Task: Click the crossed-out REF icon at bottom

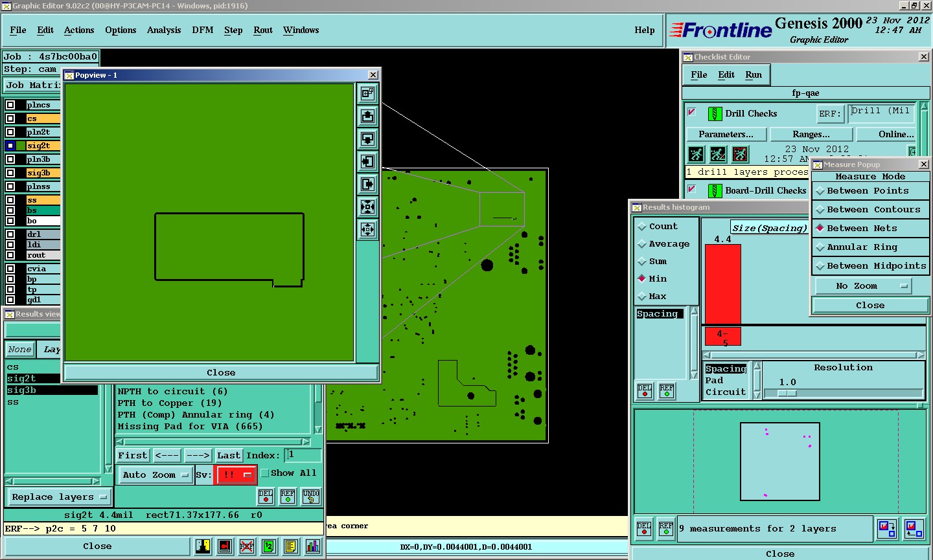Action: (247, 546)
